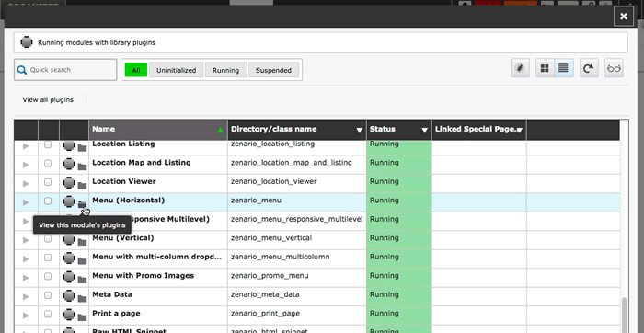The width and height of the screenshot is (644, 333).
Task: Expand the Menu (Horizontal) row arrow
Action: click(26, 202)
